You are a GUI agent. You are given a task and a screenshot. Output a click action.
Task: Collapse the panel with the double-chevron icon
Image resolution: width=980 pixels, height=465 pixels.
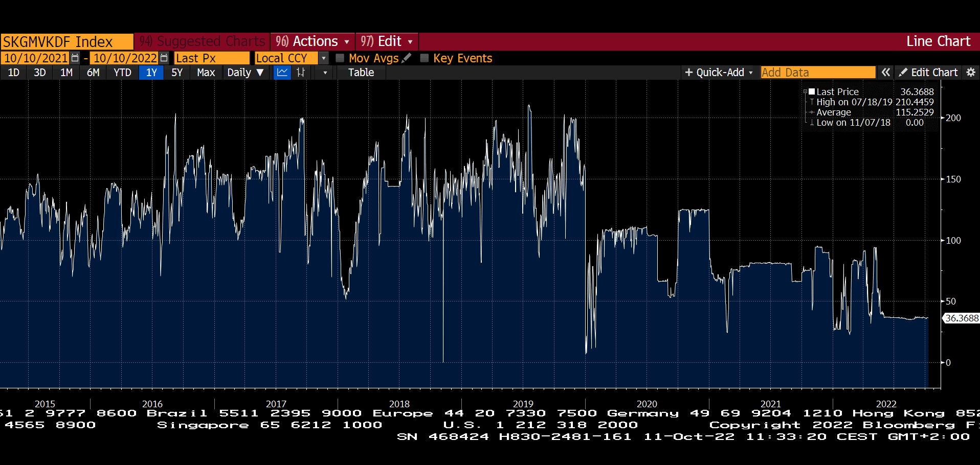click(886, 73)
